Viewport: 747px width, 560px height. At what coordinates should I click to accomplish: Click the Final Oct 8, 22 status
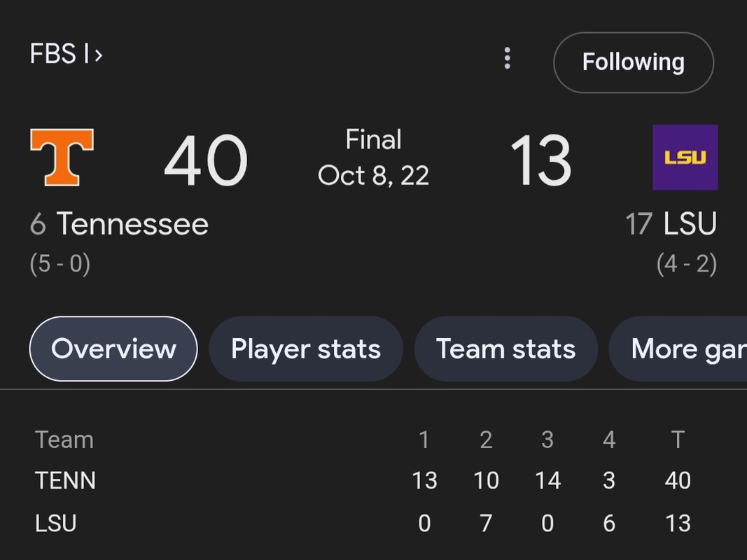(373, 157)
